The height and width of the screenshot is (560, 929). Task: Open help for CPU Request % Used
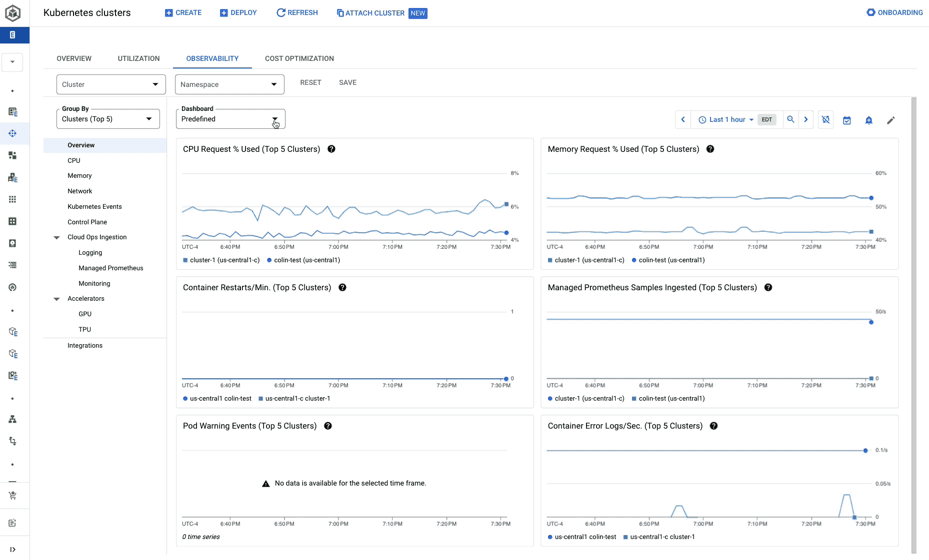(331, 149)
